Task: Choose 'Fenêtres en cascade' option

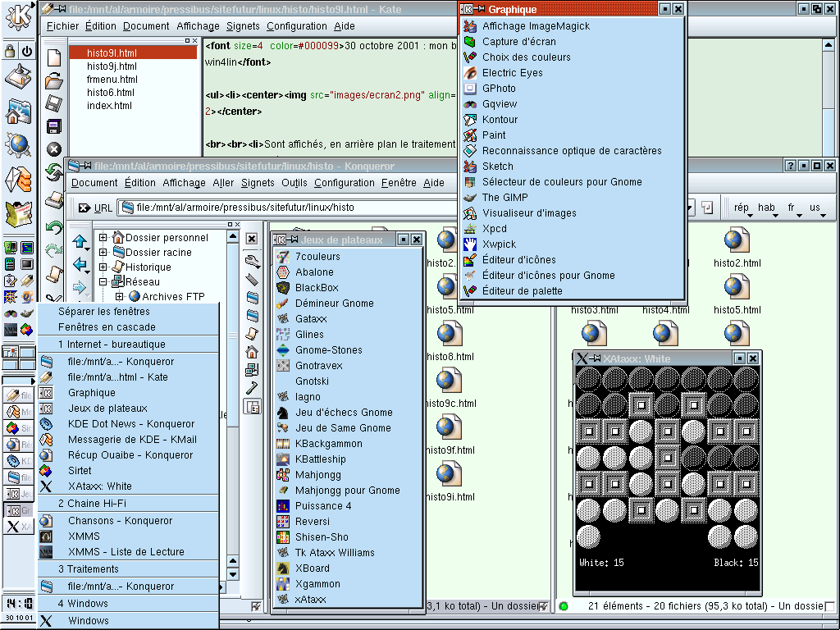Action: (107, 326)
